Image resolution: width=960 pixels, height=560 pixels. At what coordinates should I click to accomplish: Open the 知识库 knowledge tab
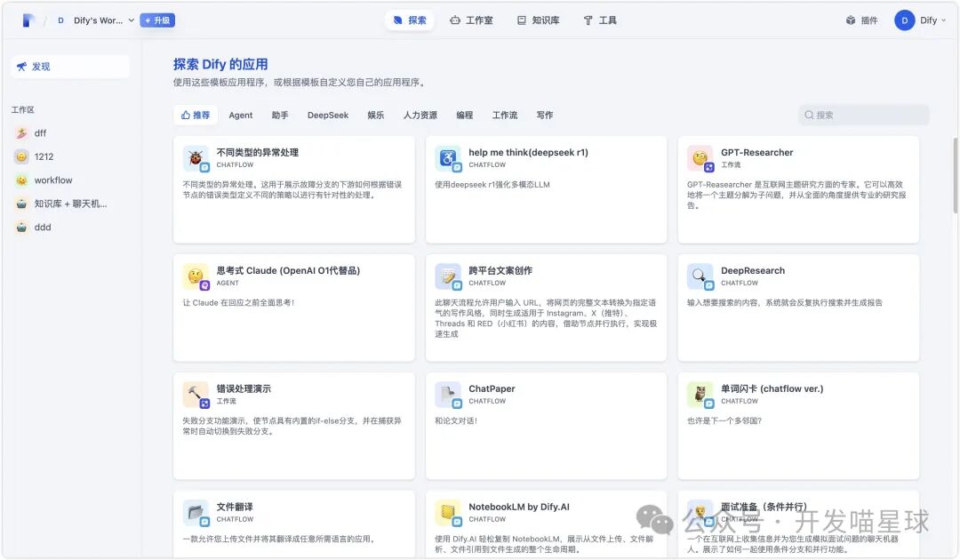[538, 20]
